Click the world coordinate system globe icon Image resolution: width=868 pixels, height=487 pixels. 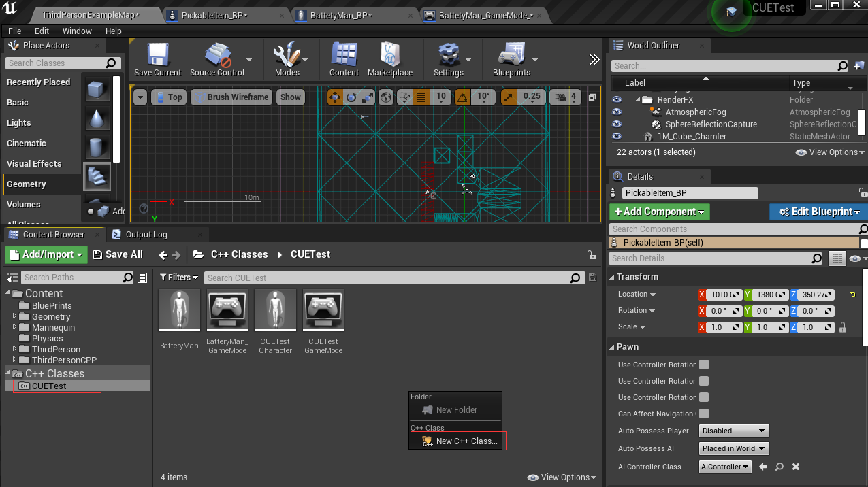click(x=386, y=97)
